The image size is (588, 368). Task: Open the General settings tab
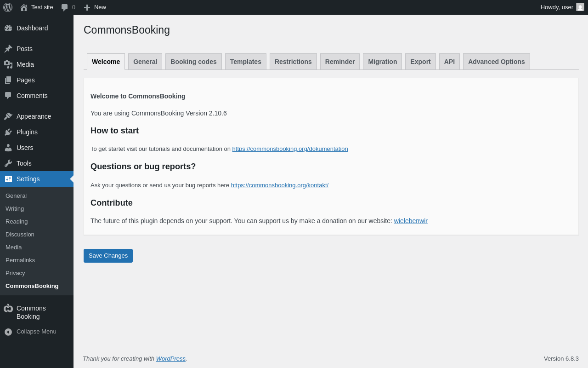pyautogui.click(x=145, y=62)
